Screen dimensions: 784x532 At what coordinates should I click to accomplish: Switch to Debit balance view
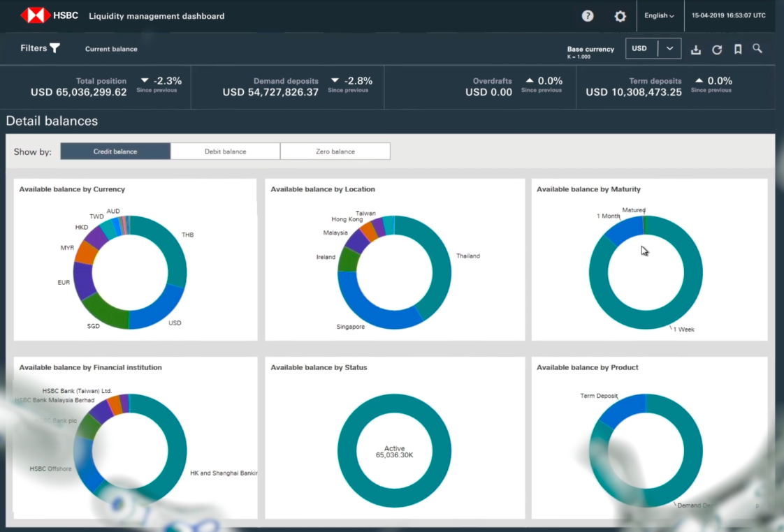[225, 152]
